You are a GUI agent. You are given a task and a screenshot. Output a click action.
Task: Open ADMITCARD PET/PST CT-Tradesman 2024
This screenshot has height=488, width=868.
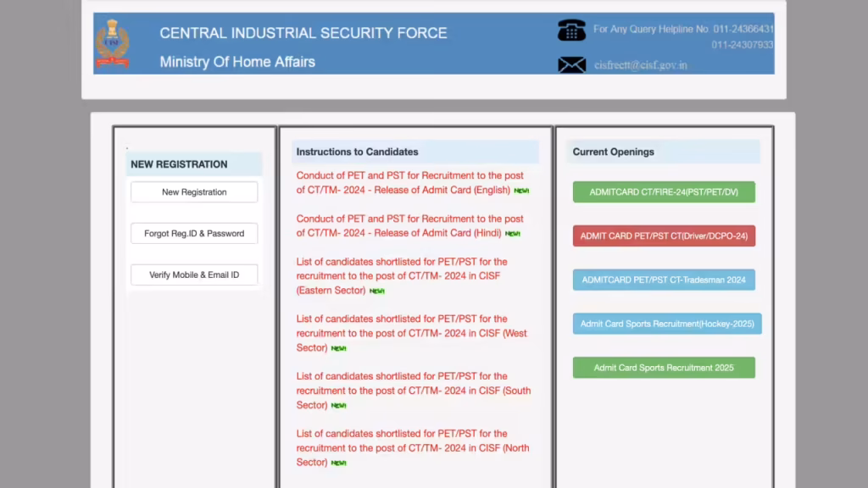[x=664, y=280]
